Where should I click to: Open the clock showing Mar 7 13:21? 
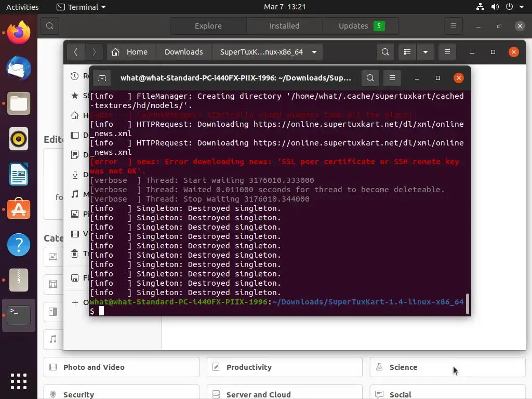285,7
